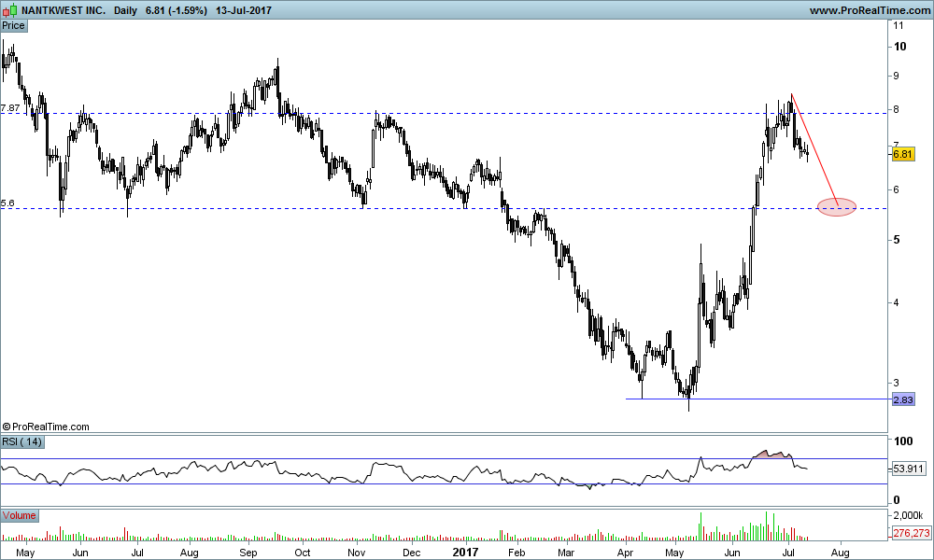
Task: Click the Dec label on time axis
Action: [x=411, y=553]
